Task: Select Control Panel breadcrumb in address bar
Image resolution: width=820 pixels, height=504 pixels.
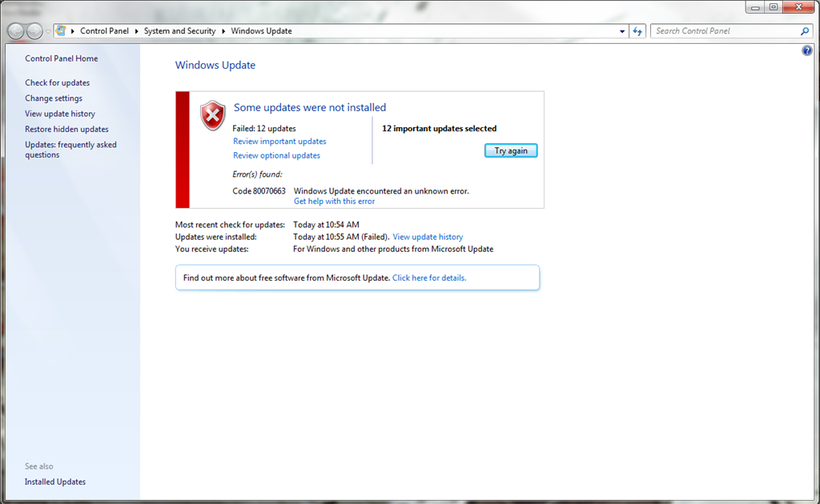Action: [104, 31]
